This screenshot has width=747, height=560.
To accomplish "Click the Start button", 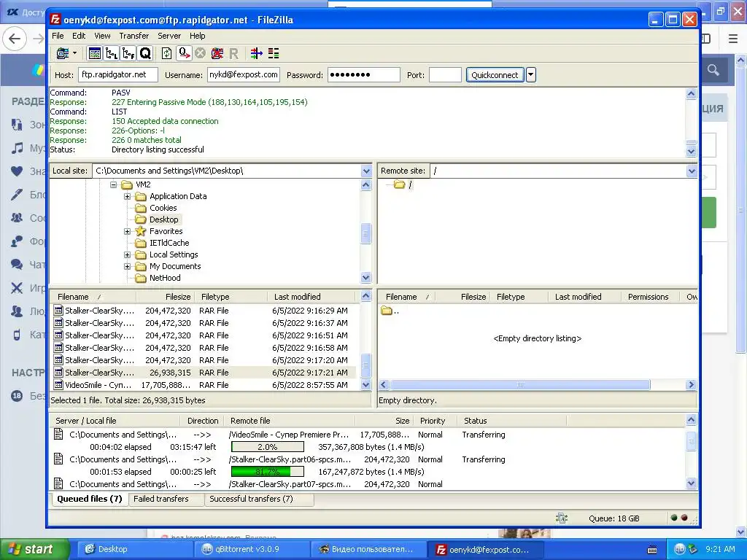I will [x=34, y=549].
